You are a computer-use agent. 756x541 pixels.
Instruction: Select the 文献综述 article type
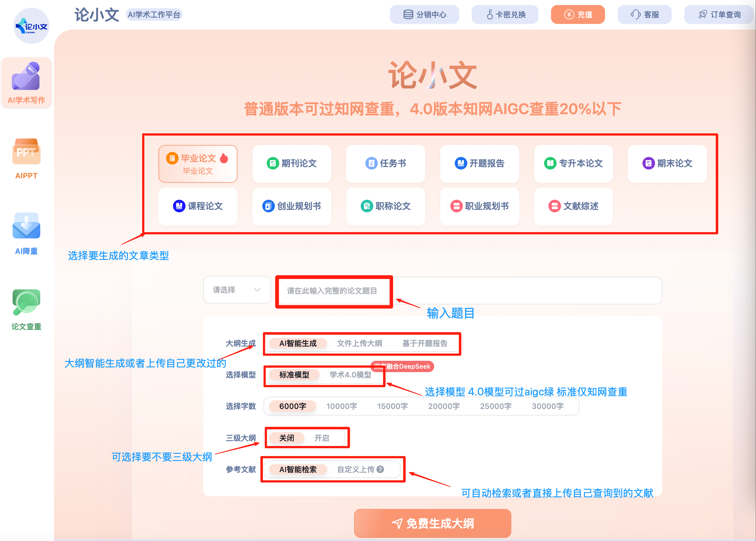(x=574, y=206)
